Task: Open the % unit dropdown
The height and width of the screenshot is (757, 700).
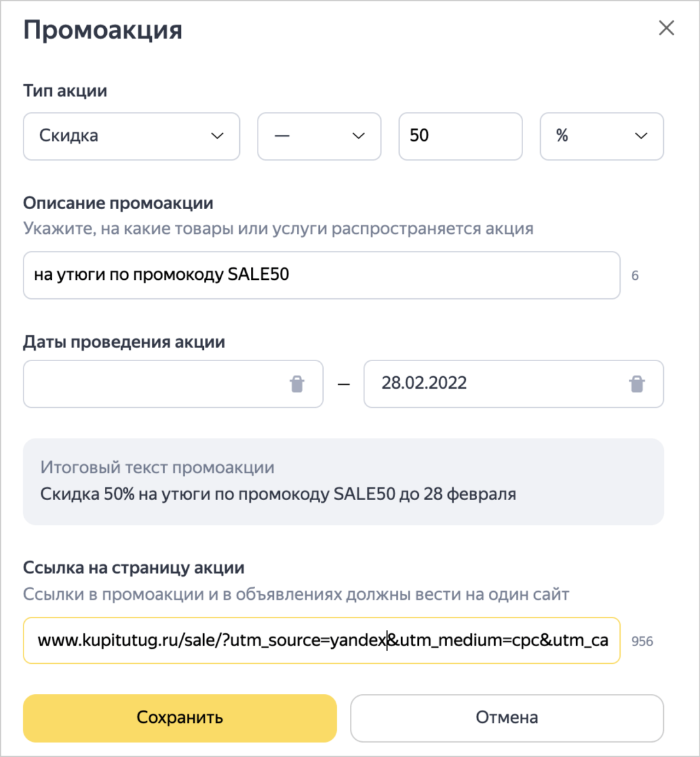Action: point(601,136)
